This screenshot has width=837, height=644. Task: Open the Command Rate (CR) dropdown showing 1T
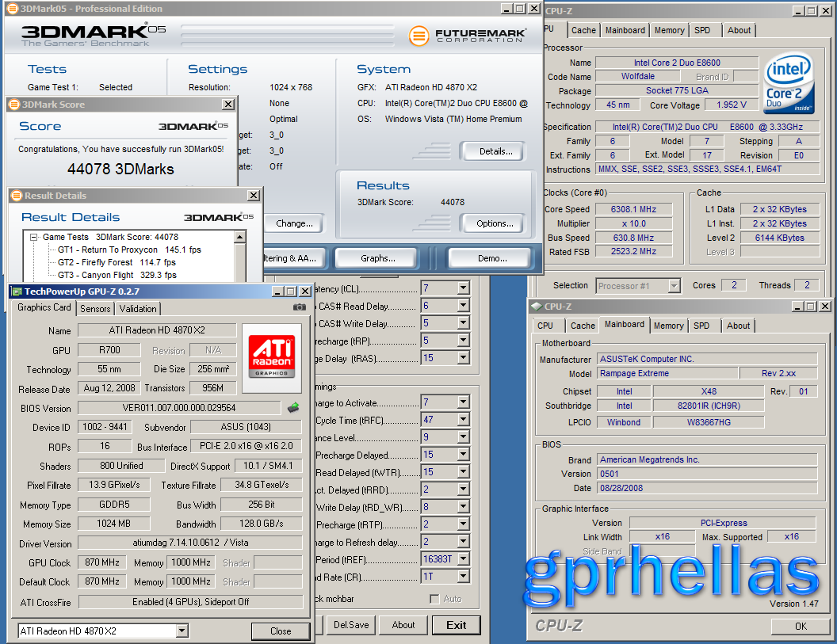(x=463, y=576)
